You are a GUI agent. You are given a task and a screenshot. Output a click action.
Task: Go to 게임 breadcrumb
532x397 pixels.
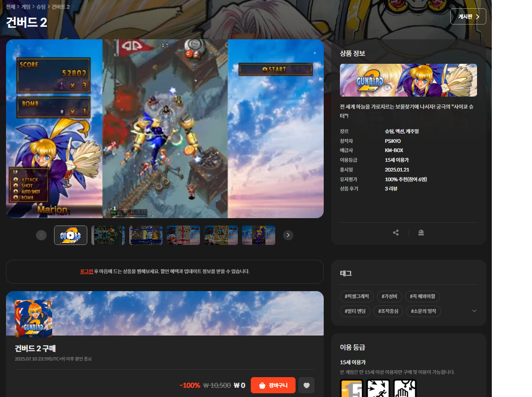click(26, 6)
